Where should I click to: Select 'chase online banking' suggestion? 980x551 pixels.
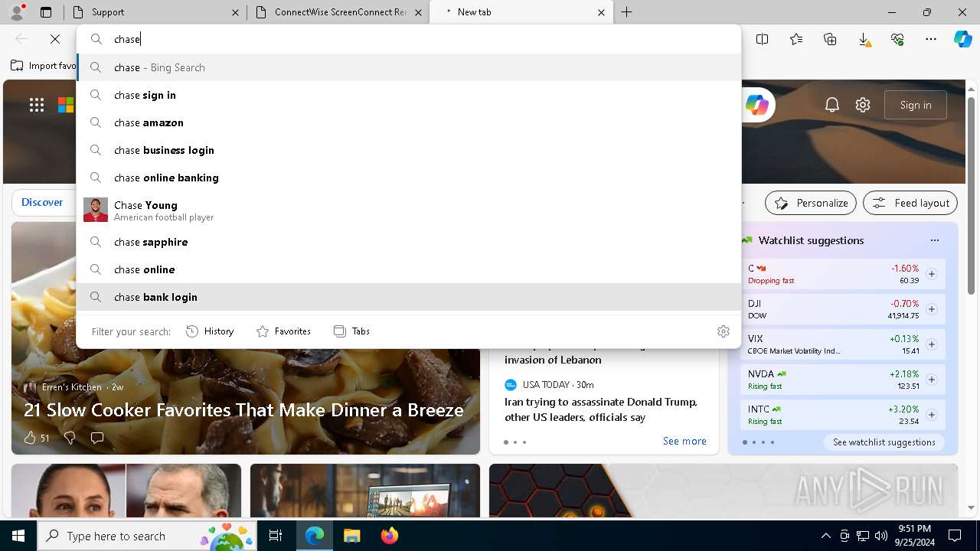[409, 178]
